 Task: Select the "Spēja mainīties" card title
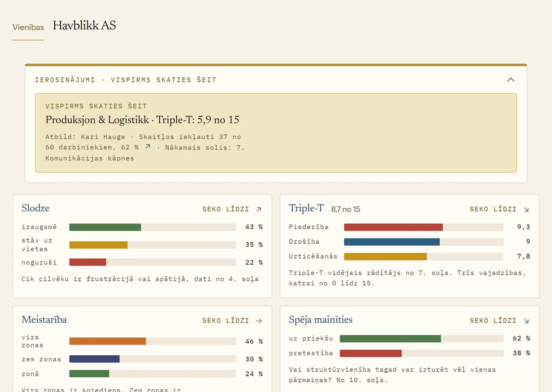pyautogui.click(x=321, y=320)
